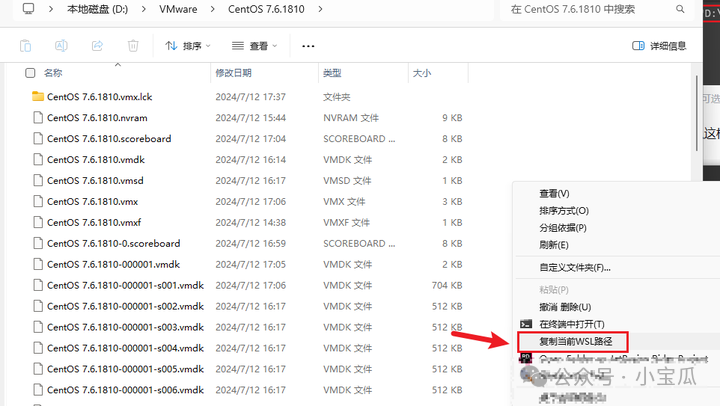Toggle the 详细信息 details pane
Viewport: 720px width, 406px height.
pyautogui.click(x=659, y=46)
